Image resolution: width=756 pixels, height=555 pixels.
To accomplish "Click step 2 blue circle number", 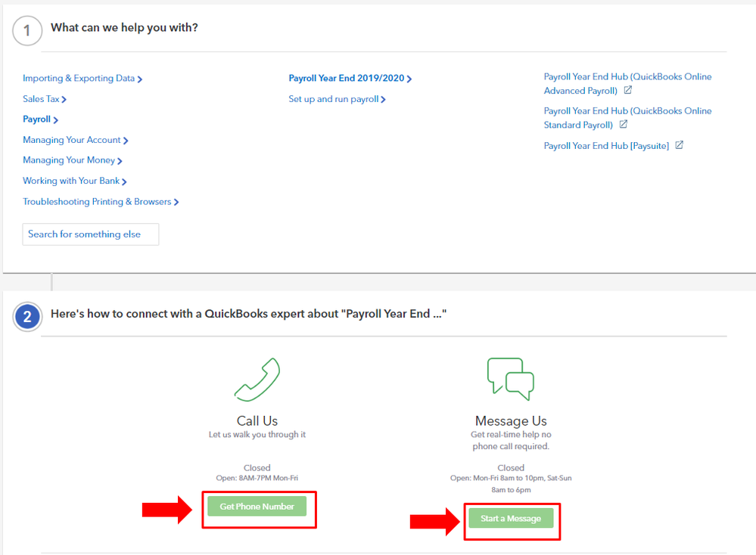I will (x=27, y=317).
